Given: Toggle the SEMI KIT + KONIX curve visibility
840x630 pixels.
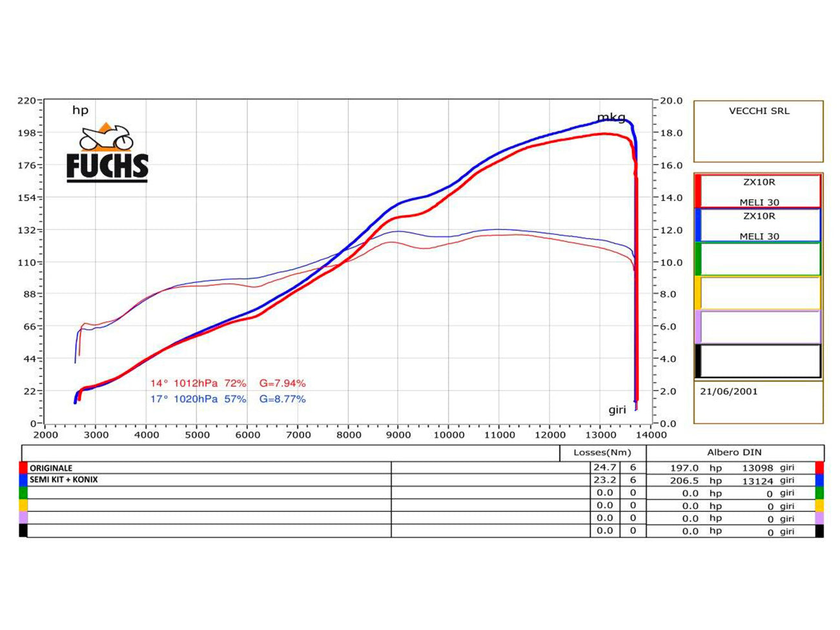Looking at the screenshot, I should [x=65, y=480].
